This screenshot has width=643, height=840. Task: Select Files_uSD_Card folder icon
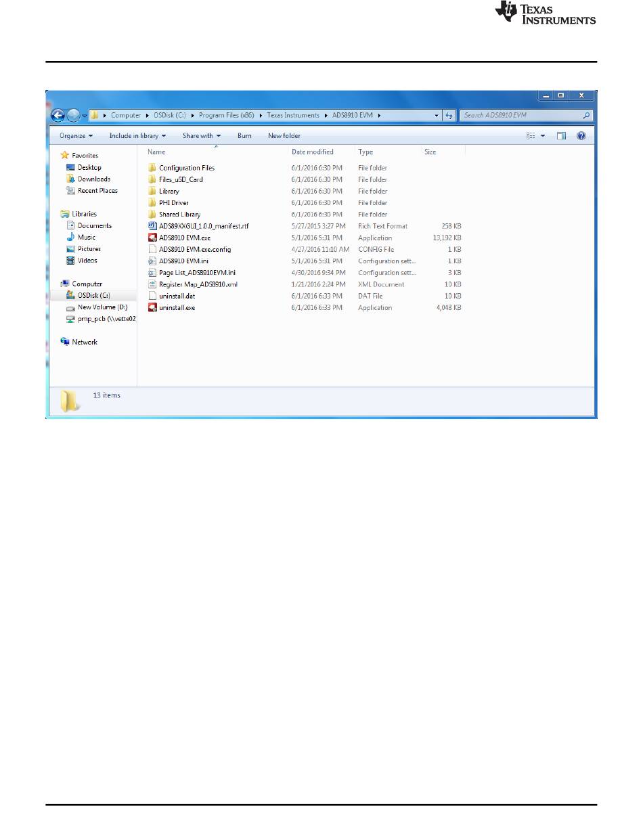point(152,179)
